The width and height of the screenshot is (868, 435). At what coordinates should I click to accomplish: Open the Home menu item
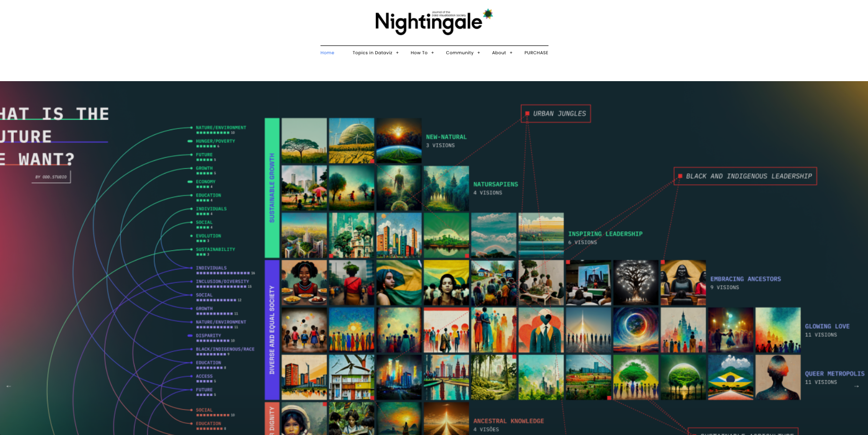tap(327, 53)
